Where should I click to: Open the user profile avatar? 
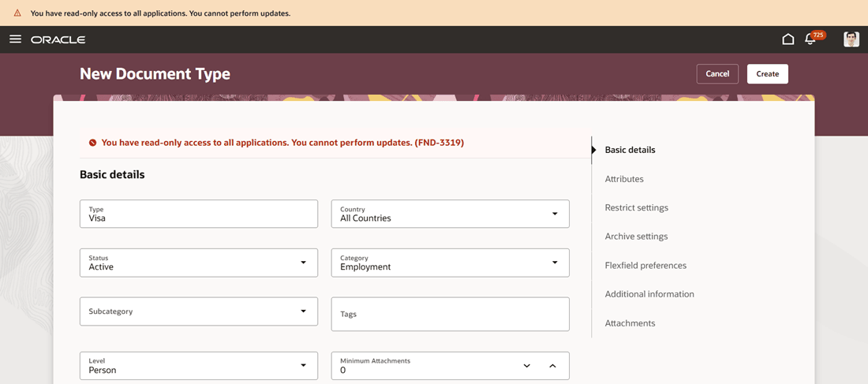pos(851,39)
